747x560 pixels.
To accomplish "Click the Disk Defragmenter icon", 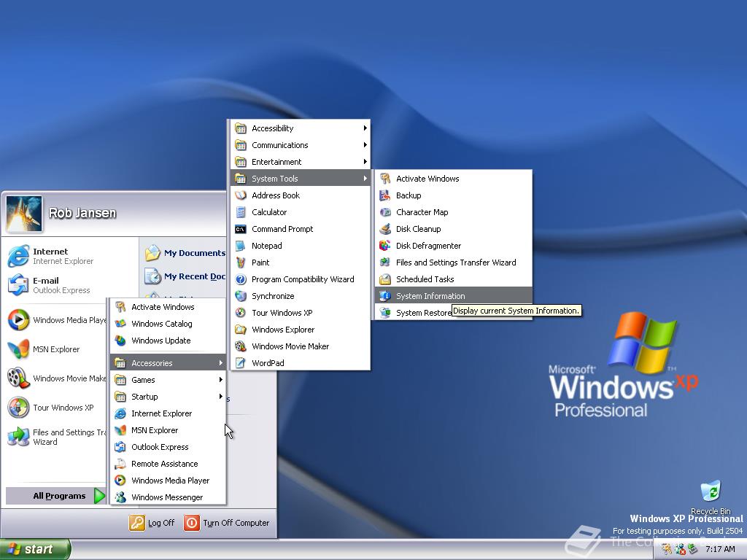I will point(385,245).
